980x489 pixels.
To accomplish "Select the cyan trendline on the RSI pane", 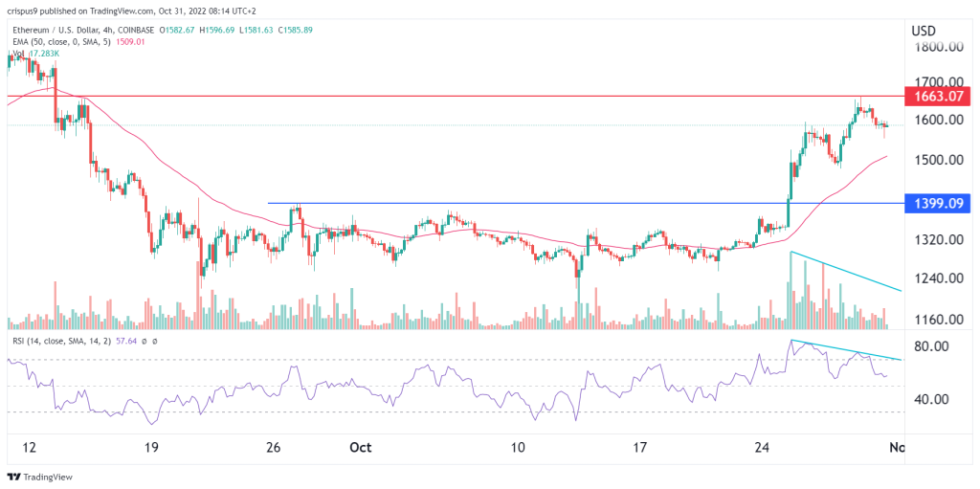I will coord(846,349).
